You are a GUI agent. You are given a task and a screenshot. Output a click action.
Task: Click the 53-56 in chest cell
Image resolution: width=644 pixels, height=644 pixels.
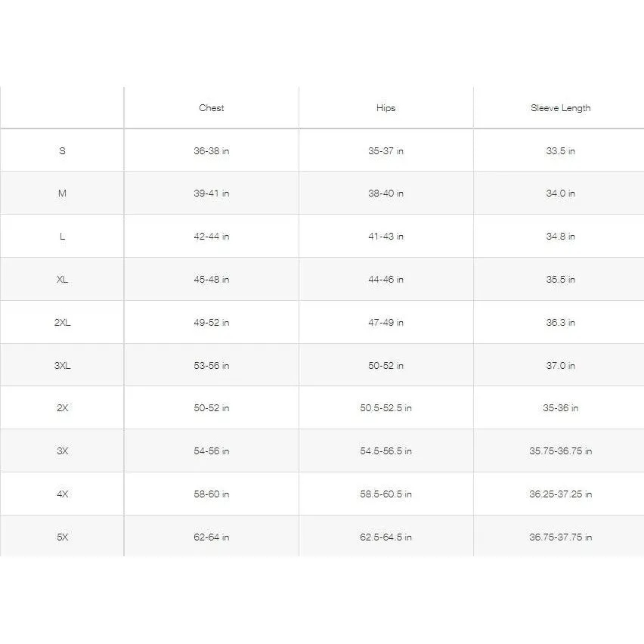[212, 366]
